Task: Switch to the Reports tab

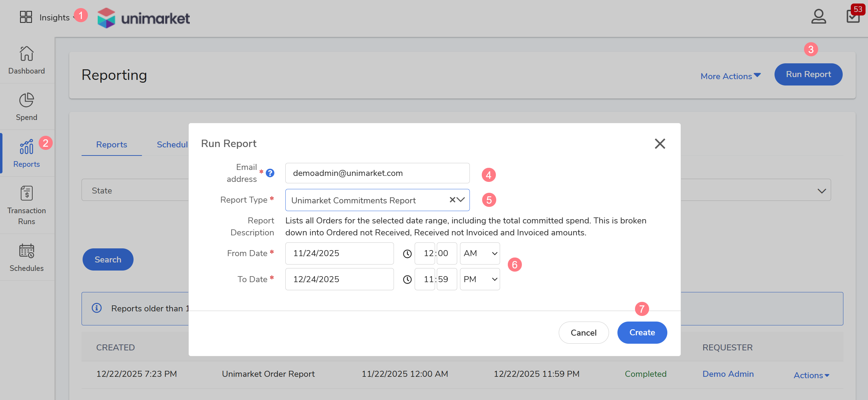Action: [111, 145]
